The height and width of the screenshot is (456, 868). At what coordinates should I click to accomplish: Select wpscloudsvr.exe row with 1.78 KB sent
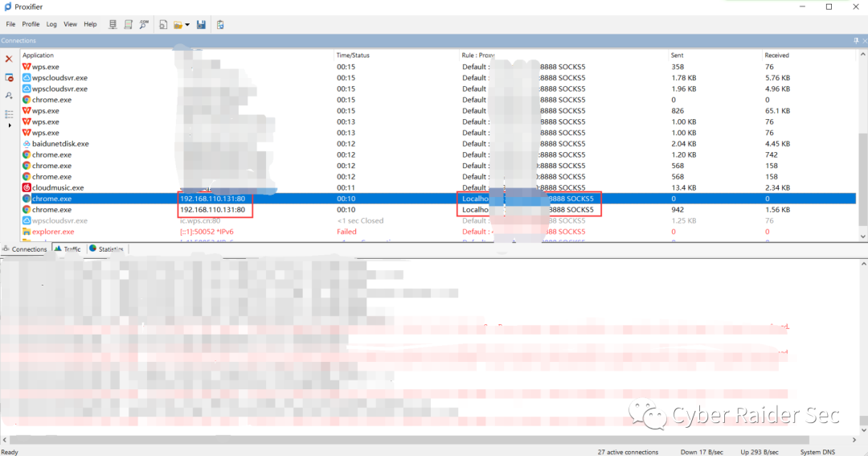(x=439, y=77)
